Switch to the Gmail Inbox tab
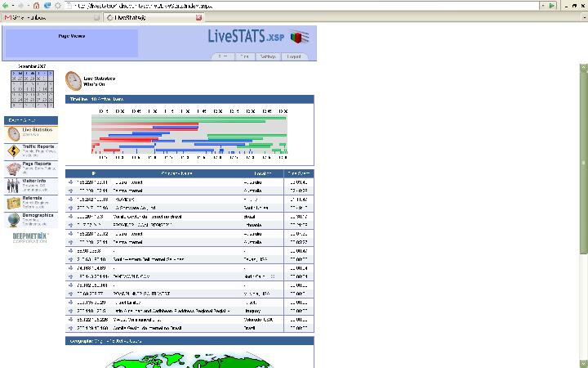This screenshot has width=588, height=368. [51, 17]
